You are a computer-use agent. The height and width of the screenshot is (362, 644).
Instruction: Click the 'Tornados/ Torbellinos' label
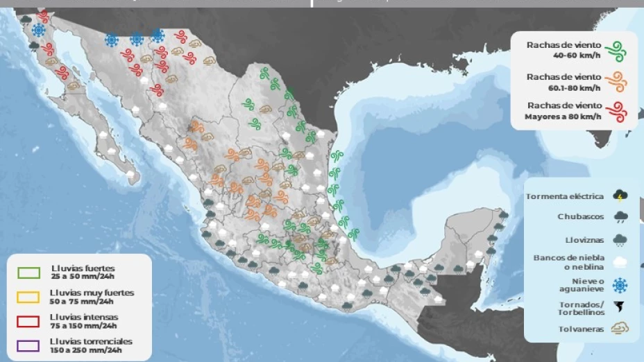581,308
